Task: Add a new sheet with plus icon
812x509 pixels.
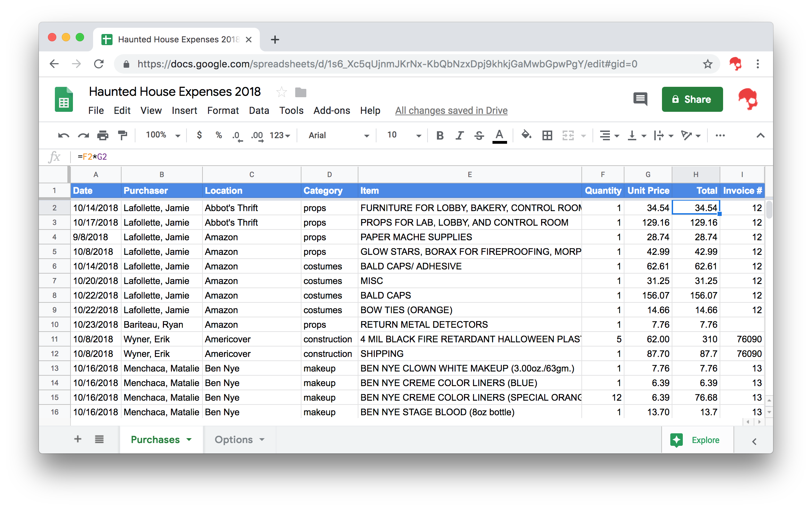Action: (78, 439)
